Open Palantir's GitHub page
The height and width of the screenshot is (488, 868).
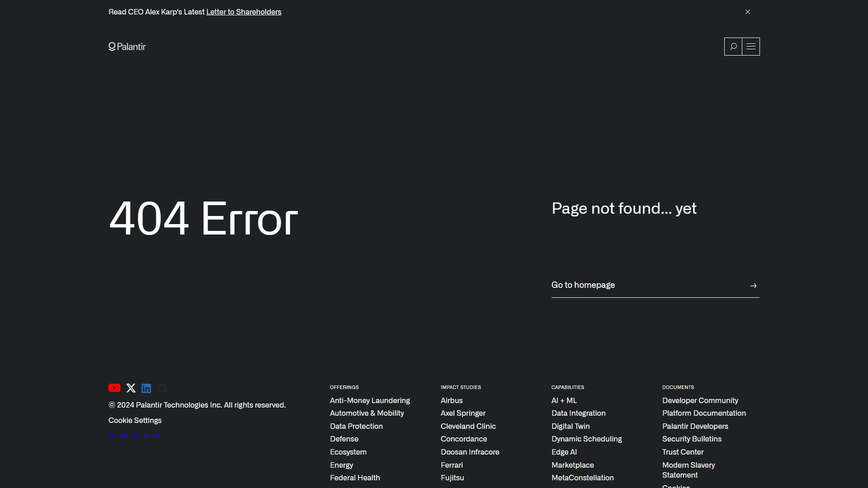point(161,388)
